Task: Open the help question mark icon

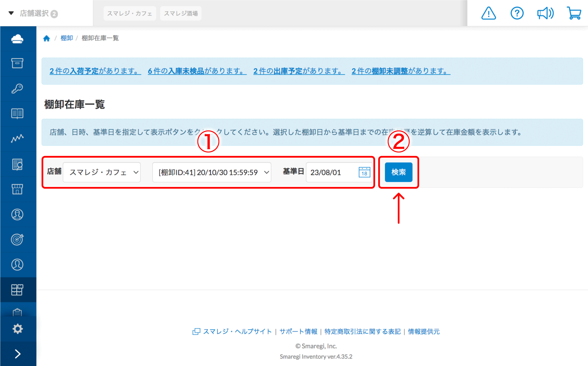Action: click(517, 13)
